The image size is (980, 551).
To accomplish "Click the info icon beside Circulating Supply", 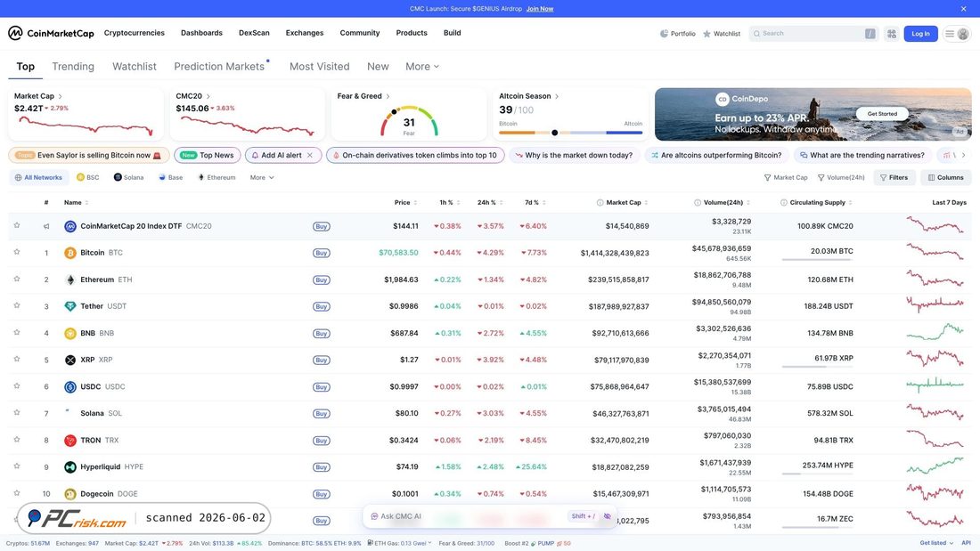I will tap(784, 202).
